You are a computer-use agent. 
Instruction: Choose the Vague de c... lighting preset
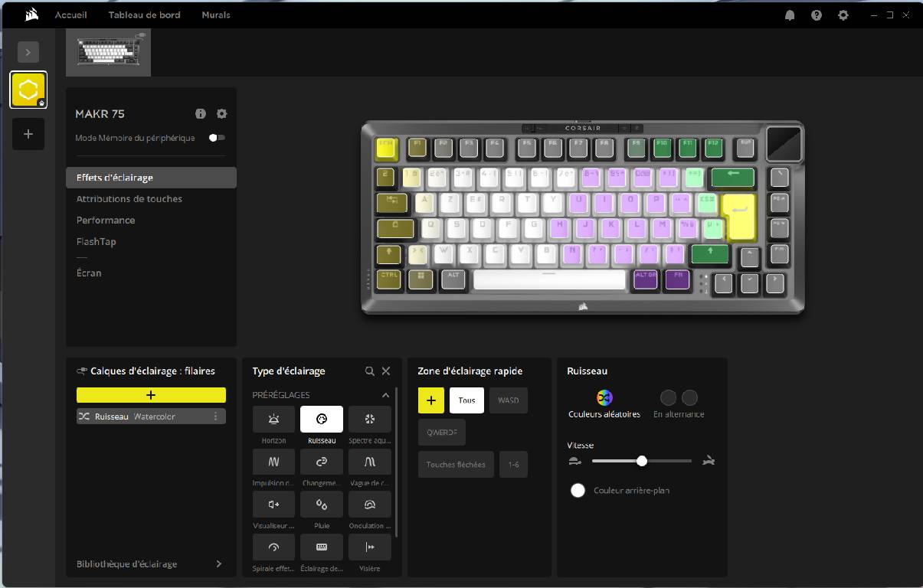(x=370, y=462)
